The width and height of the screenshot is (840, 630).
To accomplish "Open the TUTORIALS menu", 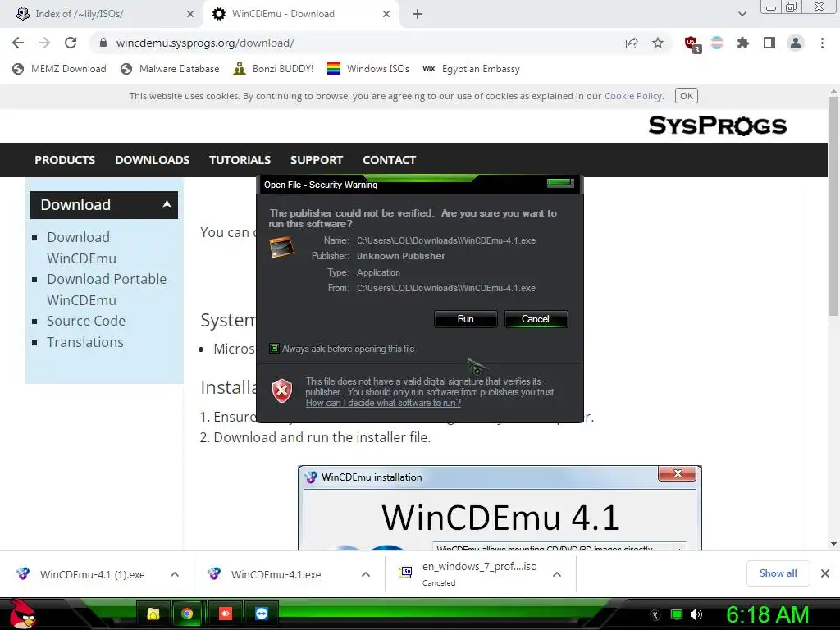I will pyautogui.click(x=240, y=160).
